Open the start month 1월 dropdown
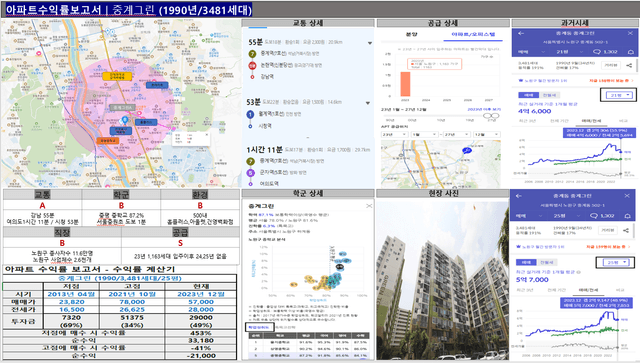Viewport: 640px width, 363px height. (x=424, y=134)
